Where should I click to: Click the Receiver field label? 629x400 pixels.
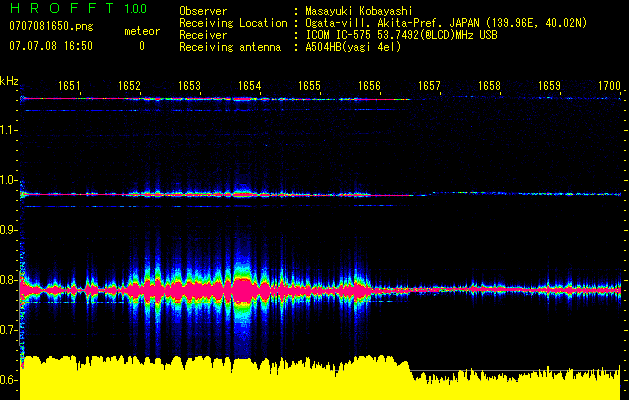click(203, 35)
